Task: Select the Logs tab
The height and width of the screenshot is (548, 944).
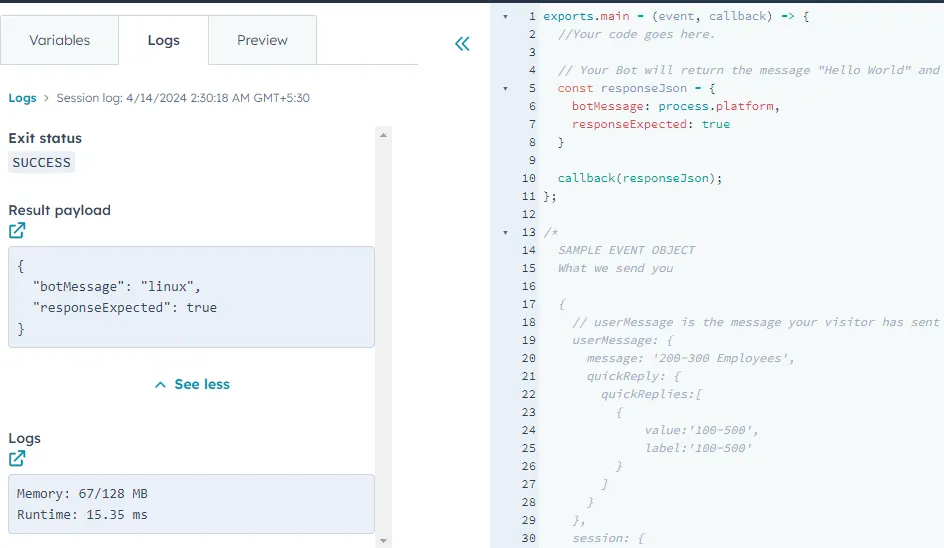Action: pyautogui.click(x=163, y=41)
